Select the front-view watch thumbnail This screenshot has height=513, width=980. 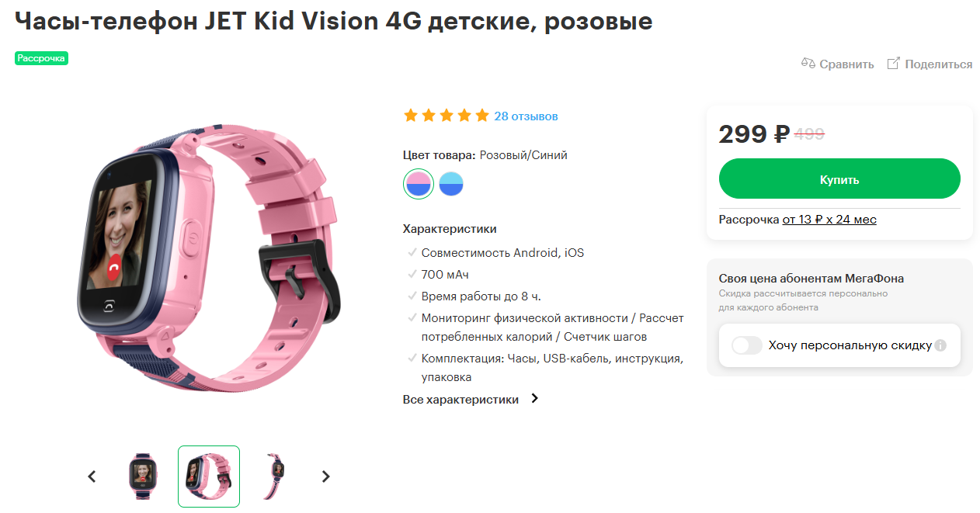pos(142,477)
